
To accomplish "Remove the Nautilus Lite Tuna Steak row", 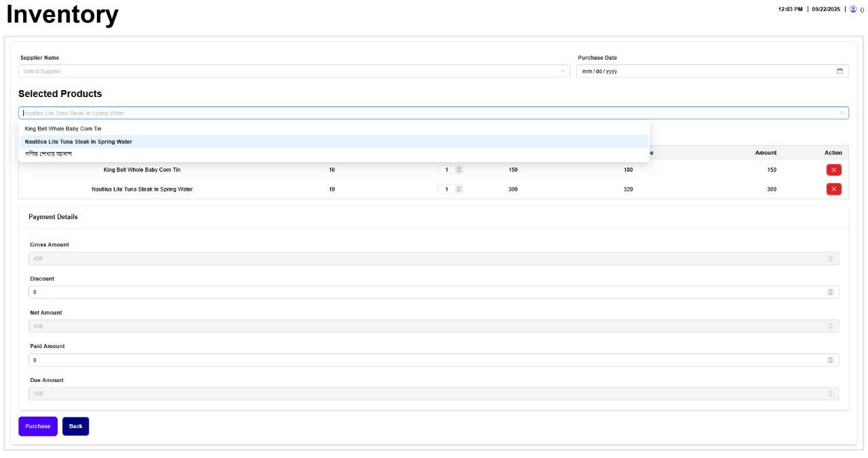I will coord(833,189).
